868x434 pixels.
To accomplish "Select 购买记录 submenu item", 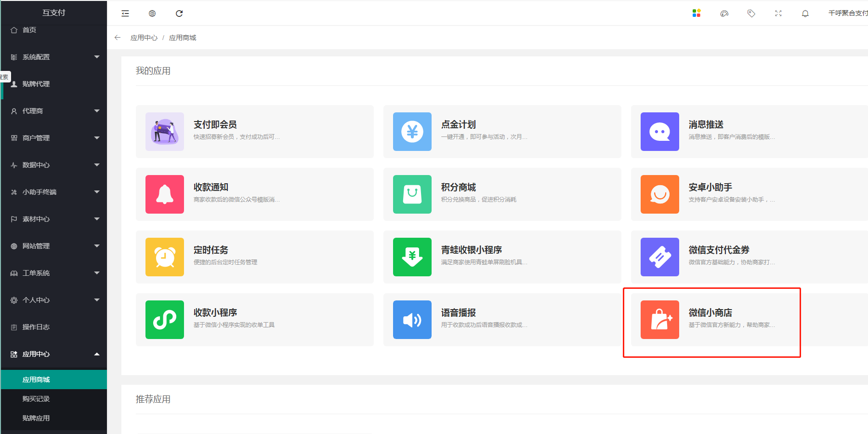I will tap(53, 399).
